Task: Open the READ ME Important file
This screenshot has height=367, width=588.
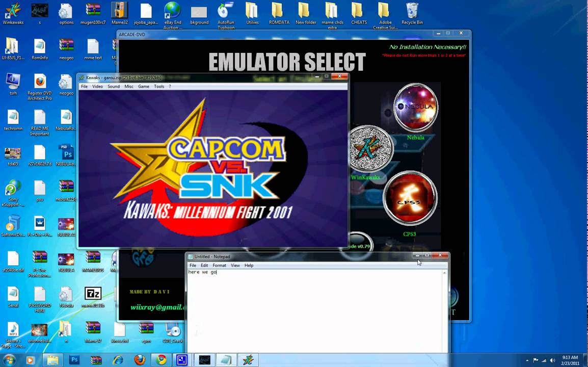Action: click(x=39, y=123)
